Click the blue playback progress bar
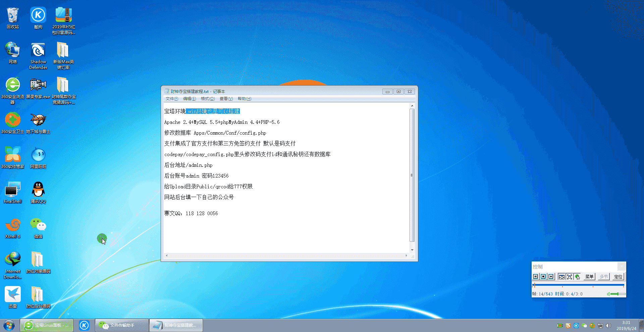 click(x=578, y=285)
